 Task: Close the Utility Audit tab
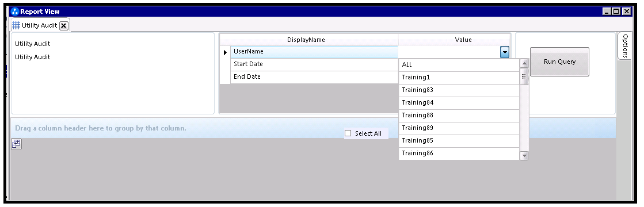tap(64, 25)
